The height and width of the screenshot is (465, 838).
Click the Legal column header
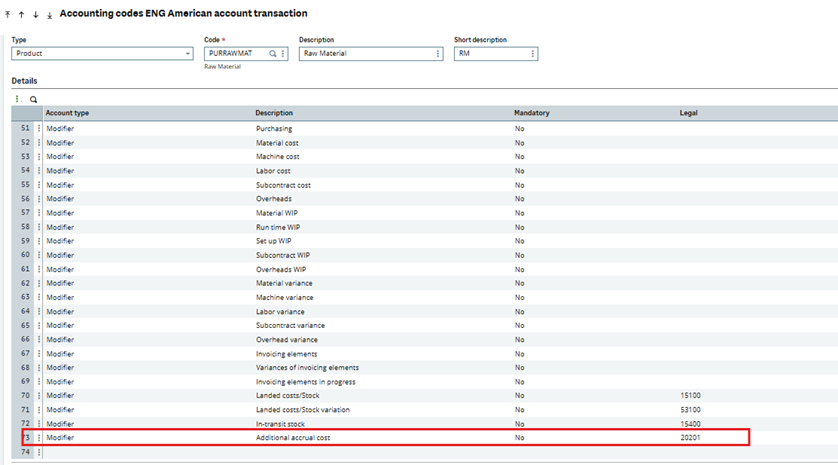pyautogui.click(x=689, y=114)
